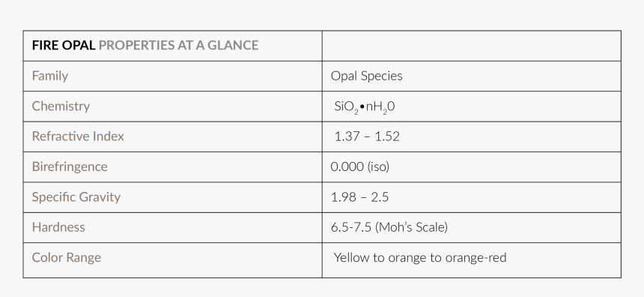Screen dimensions: 644x297
Task: Select the Family row label
Action: (x=50, y=76)
